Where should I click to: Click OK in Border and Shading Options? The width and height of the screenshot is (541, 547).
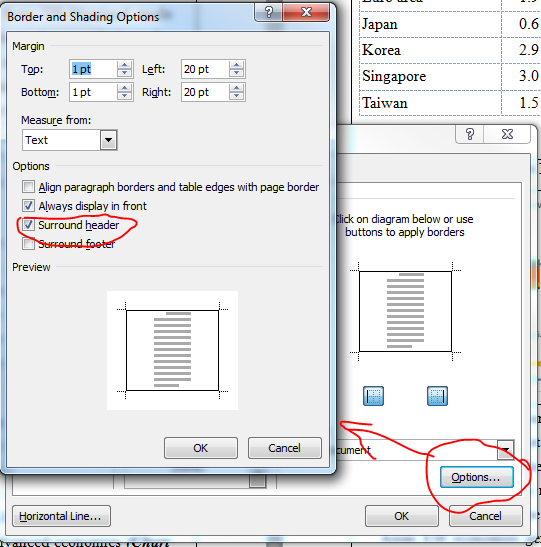pyautogui.click(x=201, y=448)
